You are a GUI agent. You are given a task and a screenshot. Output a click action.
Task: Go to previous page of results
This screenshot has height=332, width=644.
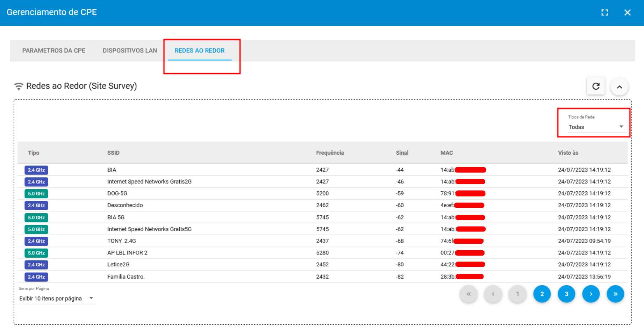[x=493, y=294]
